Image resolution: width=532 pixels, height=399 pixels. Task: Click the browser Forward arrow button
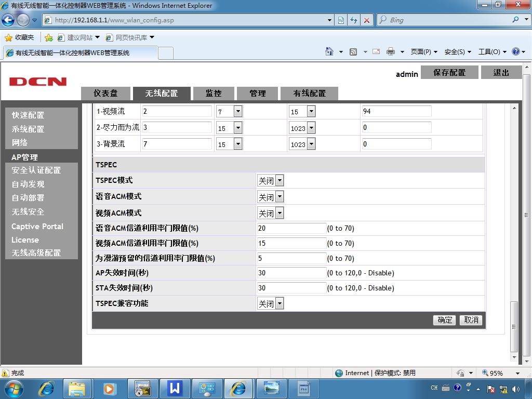point(23,20)
